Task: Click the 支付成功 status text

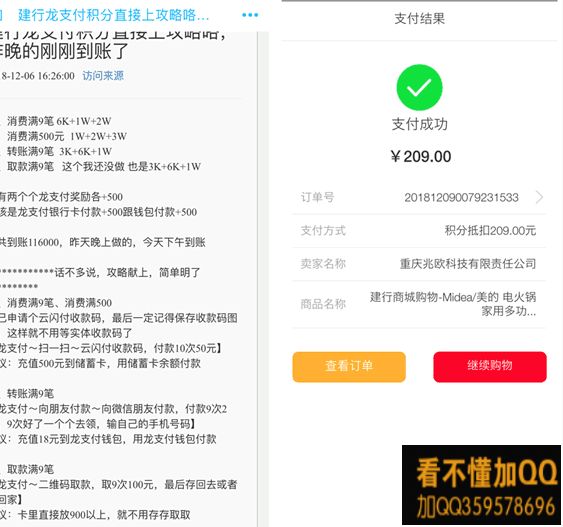Action: (419, 124)
